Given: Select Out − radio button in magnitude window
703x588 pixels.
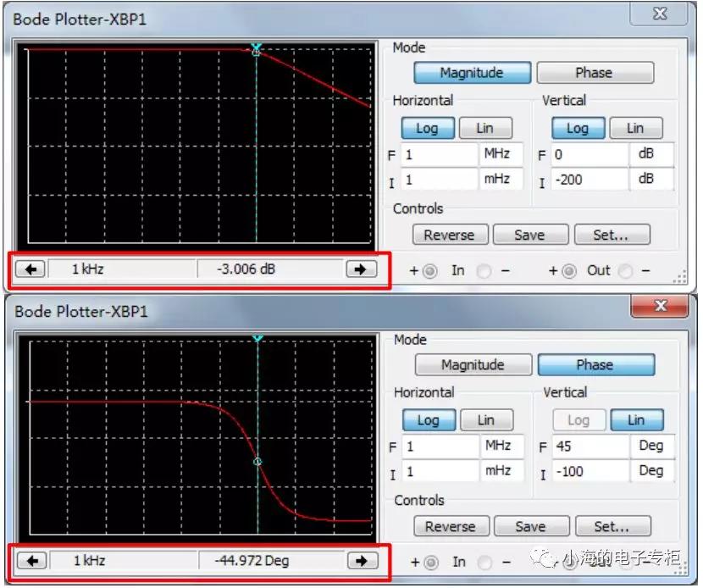Looking at the screenshot, I should 626,271.
